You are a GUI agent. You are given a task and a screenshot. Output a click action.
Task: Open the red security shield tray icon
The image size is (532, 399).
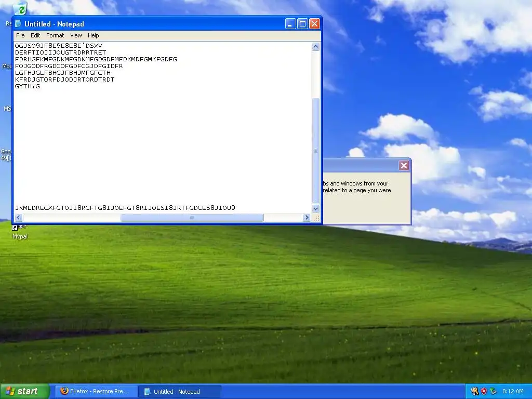pyautogui.click(x=484, y=392)
